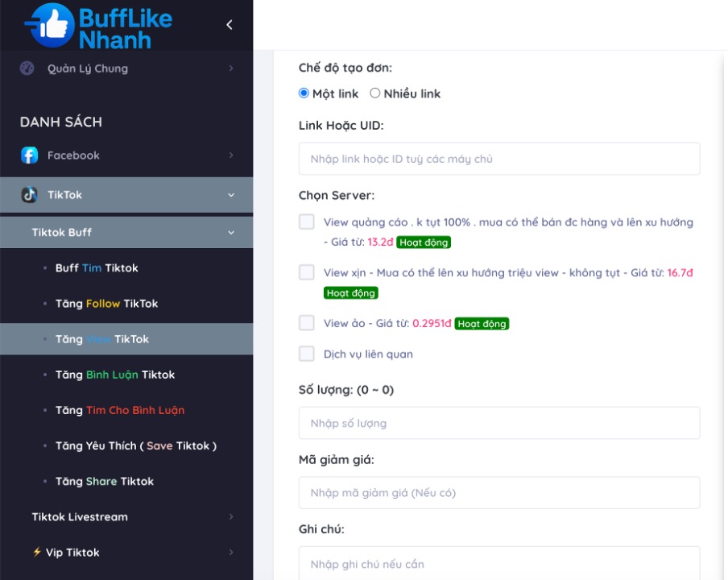The height and width of the screenshot is (580, 728).
Task: Collapse the Tiktok Buff submenu chevron
Action: click(x=231, y=233)
